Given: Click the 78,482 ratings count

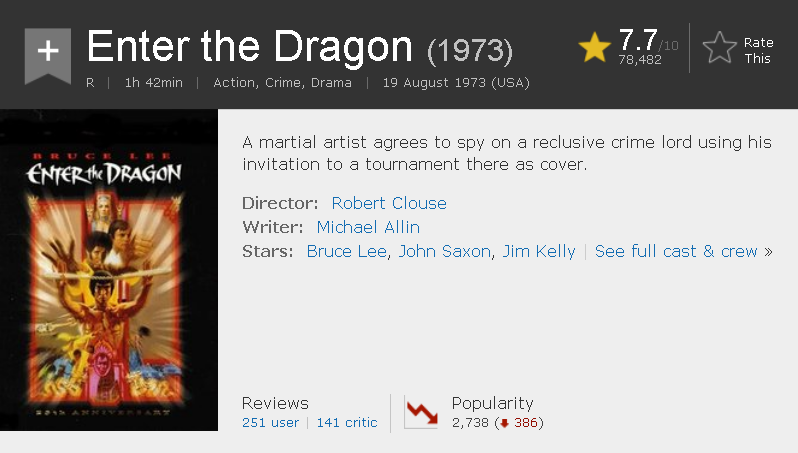Looking at the screenshot, I should (640, 60).
